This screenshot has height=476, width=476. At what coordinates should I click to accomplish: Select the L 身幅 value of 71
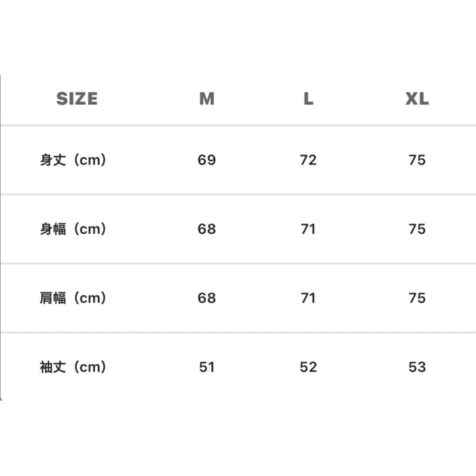point(308,229)
